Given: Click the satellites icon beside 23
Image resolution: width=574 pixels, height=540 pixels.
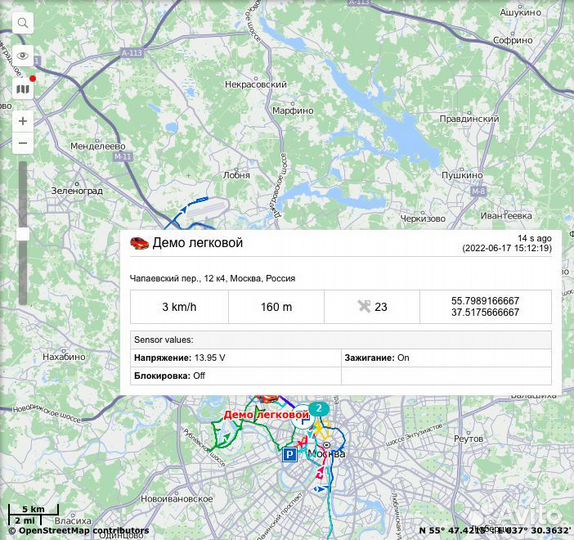Looking at the screenshot, I should point(364,306).
